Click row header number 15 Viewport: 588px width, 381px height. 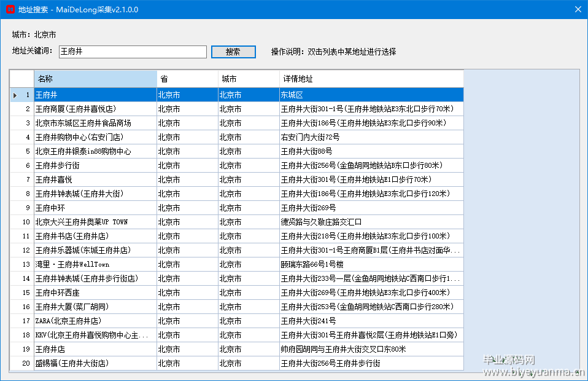pyautogui.click(x=22, y=293)
